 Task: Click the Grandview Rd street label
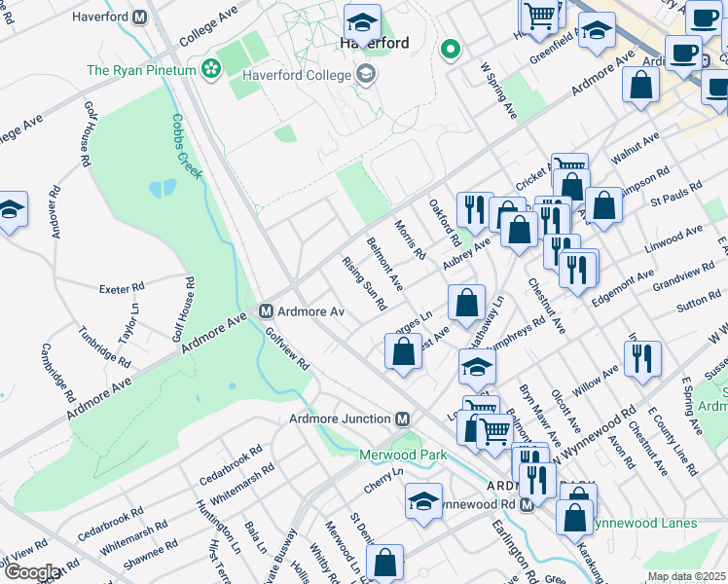coord(683,276)
